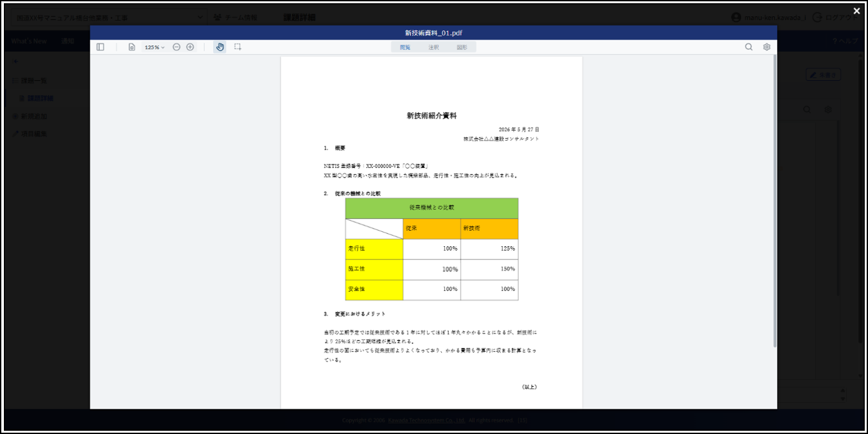The image size is (868, 434).
Task: Close the PDF preview overlay
Action: (x=856, y=11)
